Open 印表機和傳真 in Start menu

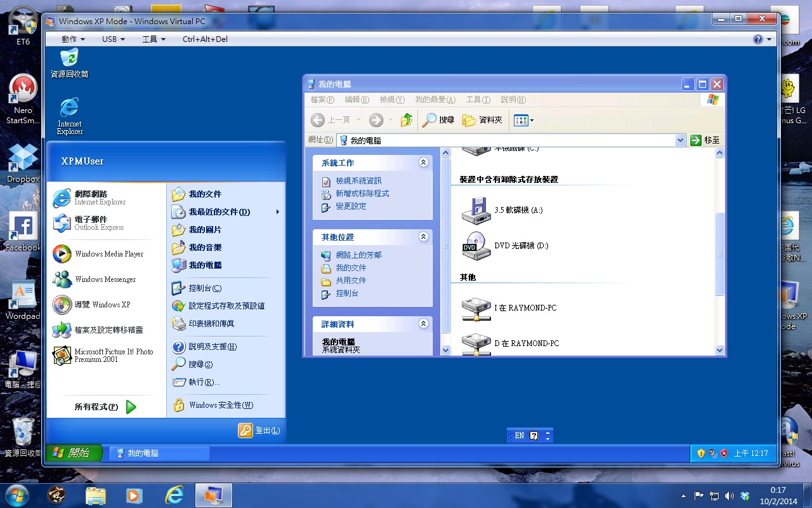225,324
